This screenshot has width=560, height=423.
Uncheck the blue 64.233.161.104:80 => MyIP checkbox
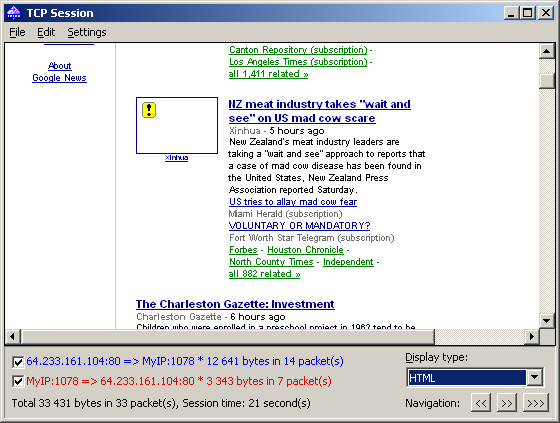(18, 362)
